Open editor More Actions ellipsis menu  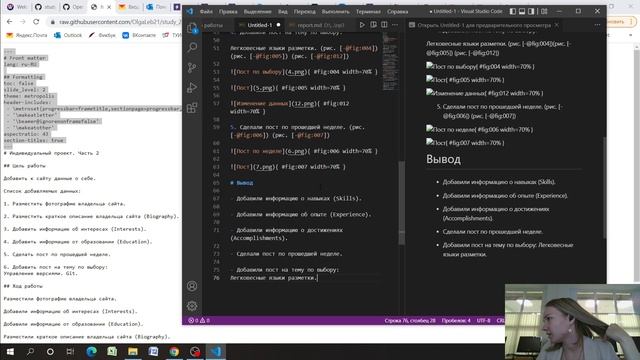(395, 25)
